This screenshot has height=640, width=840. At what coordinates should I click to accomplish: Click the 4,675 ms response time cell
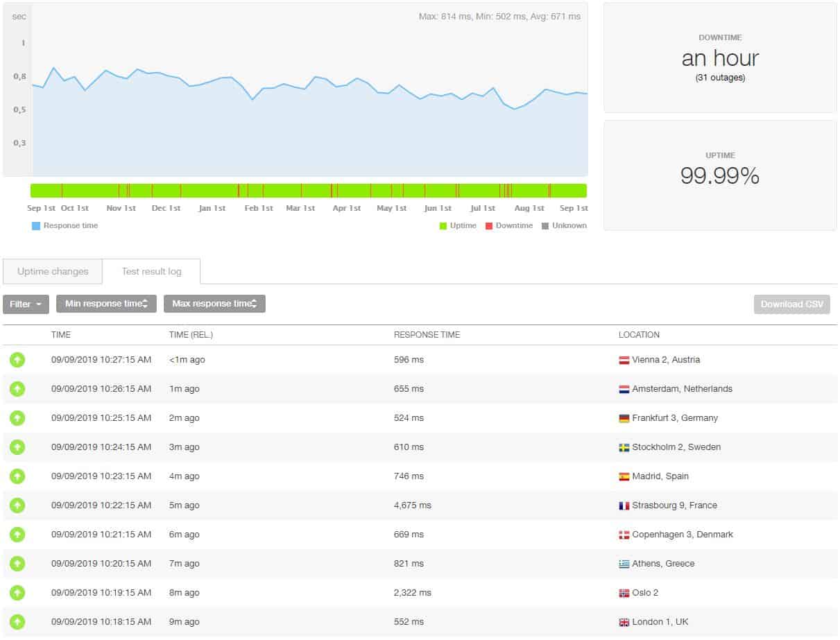[x=413, y=505]
